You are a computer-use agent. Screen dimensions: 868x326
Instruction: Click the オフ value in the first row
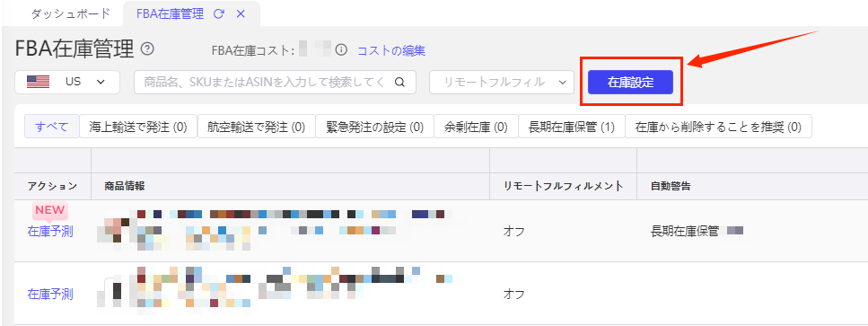[x=513, y=232]
